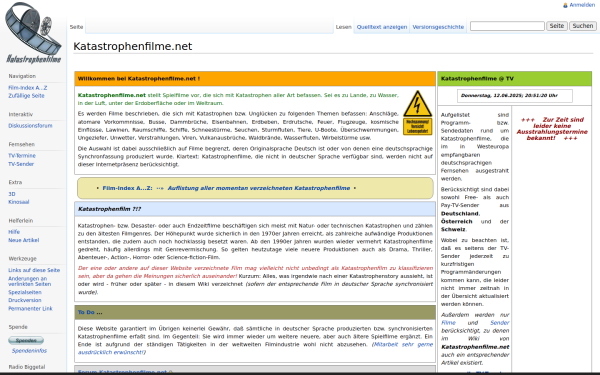
Task: Click the Radio Biggetal sidebar heading
Action: point(27,367)
